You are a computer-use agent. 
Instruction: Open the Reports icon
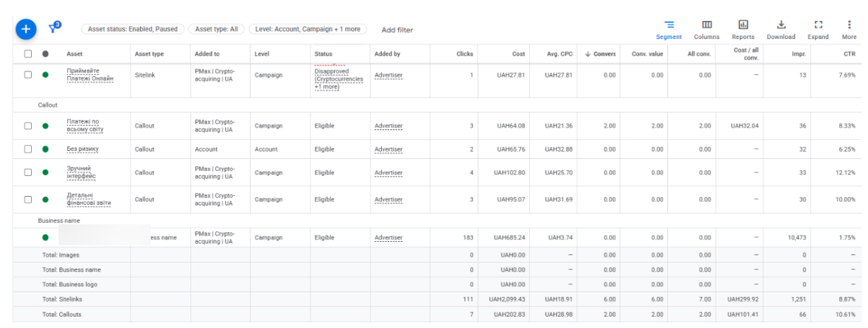pos(743,29)
